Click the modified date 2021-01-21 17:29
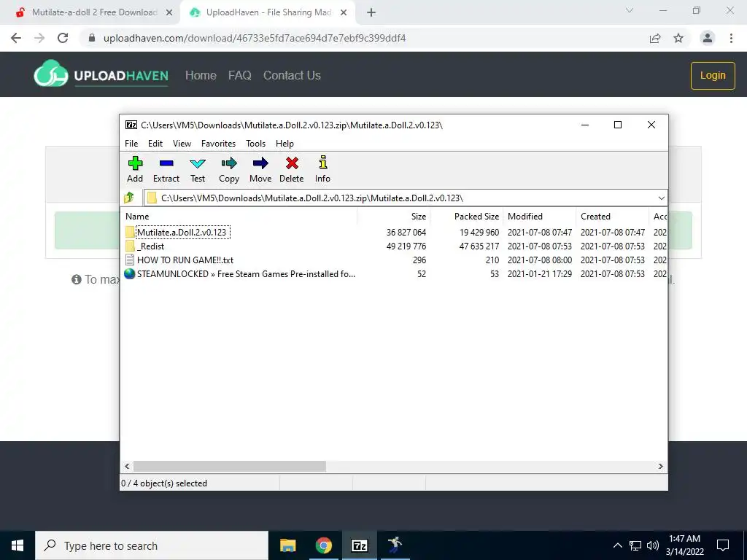 [x=540, y=274]
